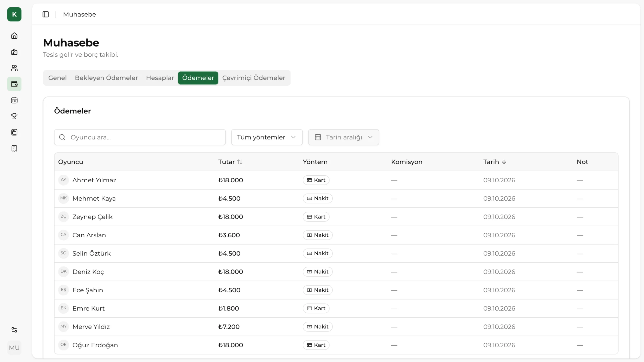Click the Muhasebe breadcrumb text
The image size is (644, 362).
[x=79, y=14]
